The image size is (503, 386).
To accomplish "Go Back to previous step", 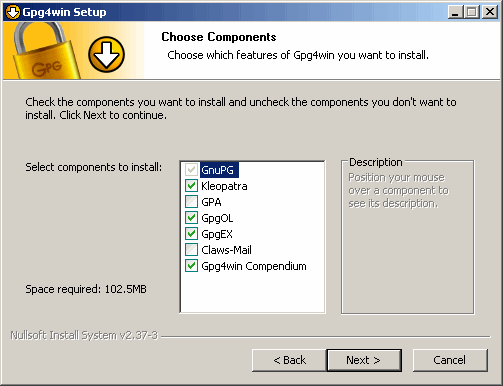I will tap(289, 360).
